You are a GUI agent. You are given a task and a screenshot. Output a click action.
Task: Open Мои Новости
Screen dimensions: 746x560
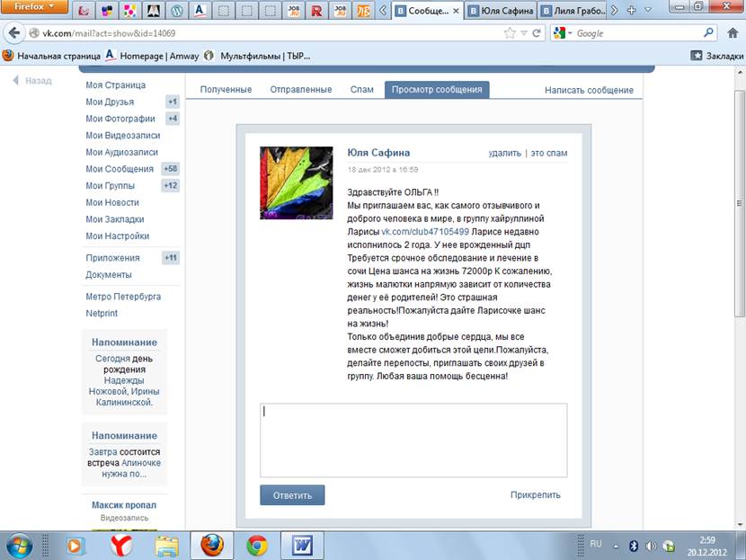tap(112, 202)
